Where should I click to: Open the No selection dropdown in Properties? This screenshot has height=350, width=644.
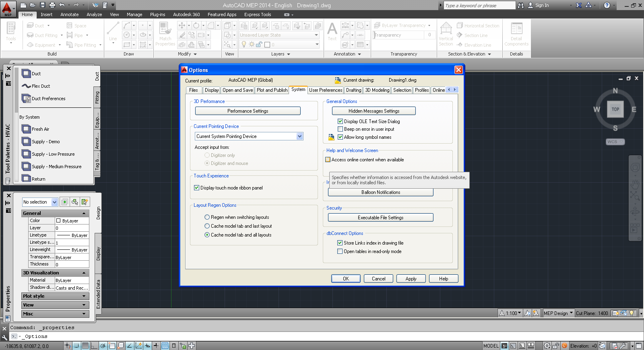tap(55, 202)
